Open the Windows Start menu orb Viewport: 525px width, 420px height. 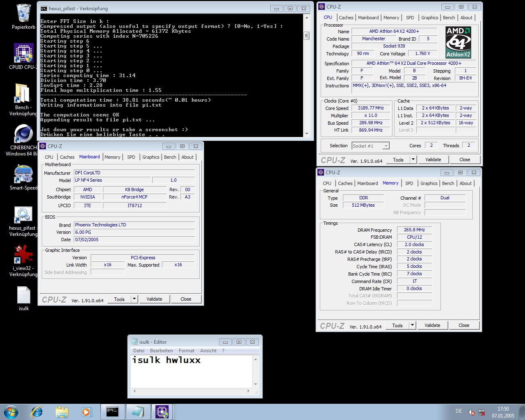coord(11,411)
